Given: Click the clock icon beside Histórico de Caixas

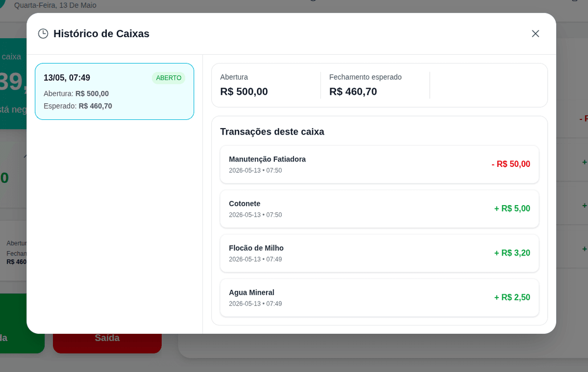Looking at the screenshot, I should click(43, 34).
